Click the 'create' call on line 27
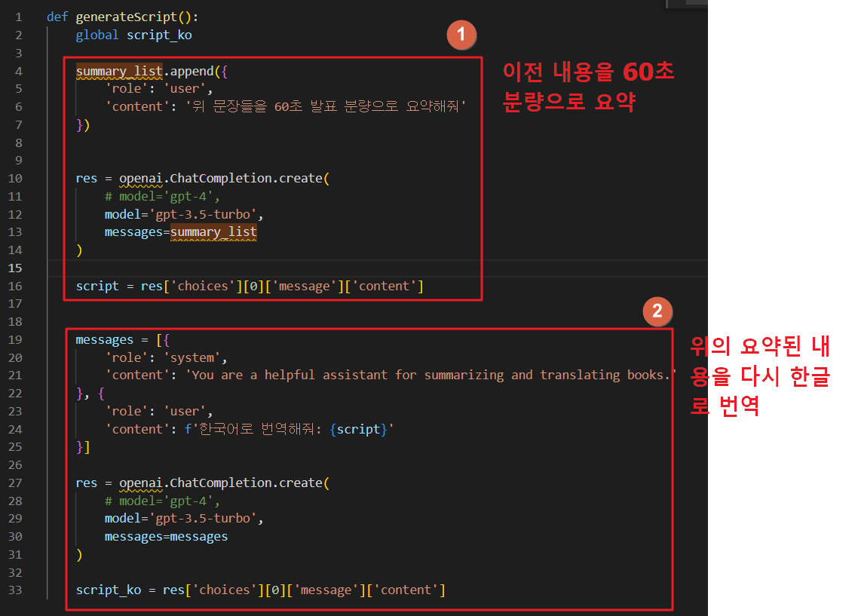This screenshot has width=858, height=616. 300,483
